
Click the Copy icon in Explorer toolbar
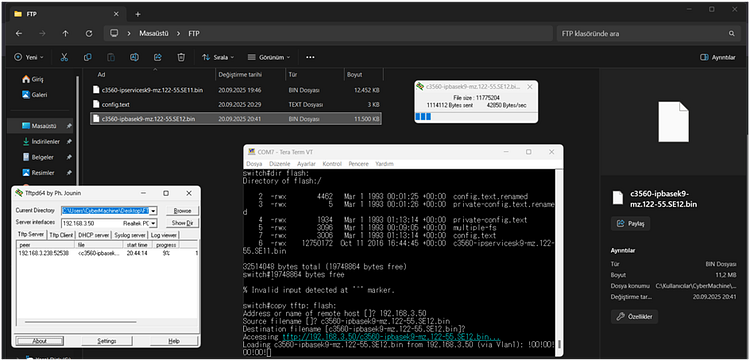[88, 57]
